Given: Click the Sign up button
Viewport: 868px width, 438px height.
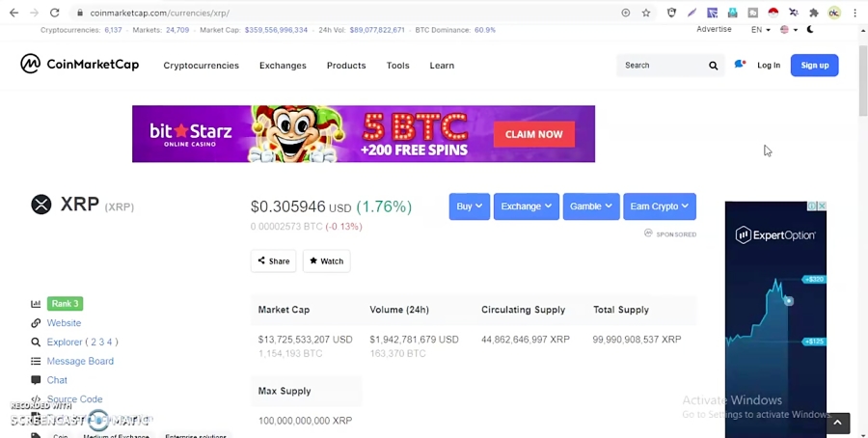Looking at the screenshot, I should click(814, 66).
